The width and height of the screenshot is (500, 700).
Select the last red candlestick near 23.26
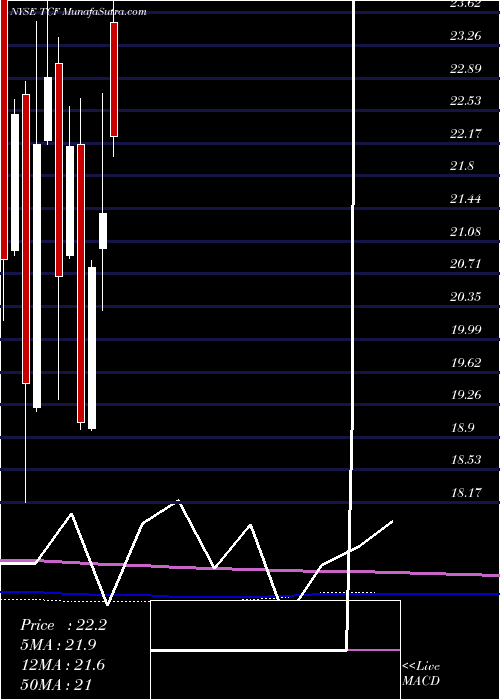[114, 79]
